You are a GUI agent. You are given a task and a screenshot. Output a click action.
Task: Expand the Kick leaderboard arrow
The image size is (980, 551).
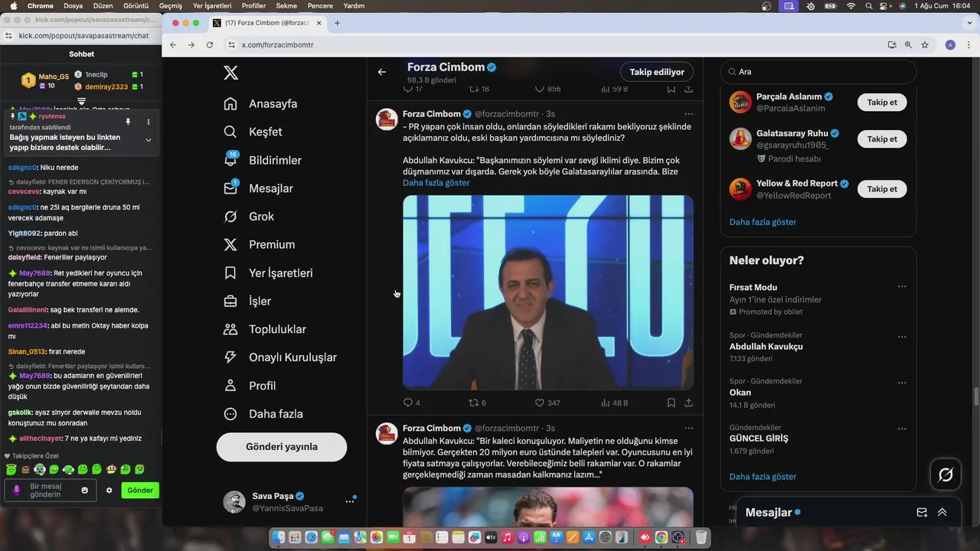(x=81, y=101)
